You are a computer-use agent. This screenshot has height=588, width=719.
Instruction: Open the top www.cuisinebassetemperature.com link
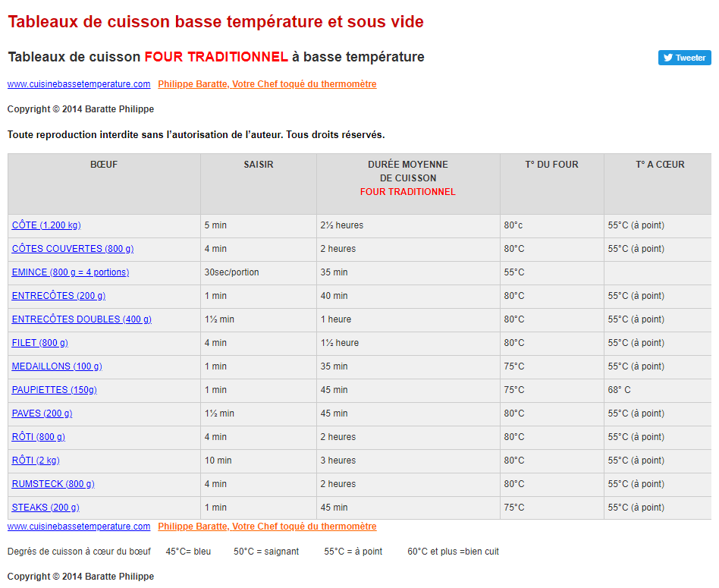click(79, 84)
